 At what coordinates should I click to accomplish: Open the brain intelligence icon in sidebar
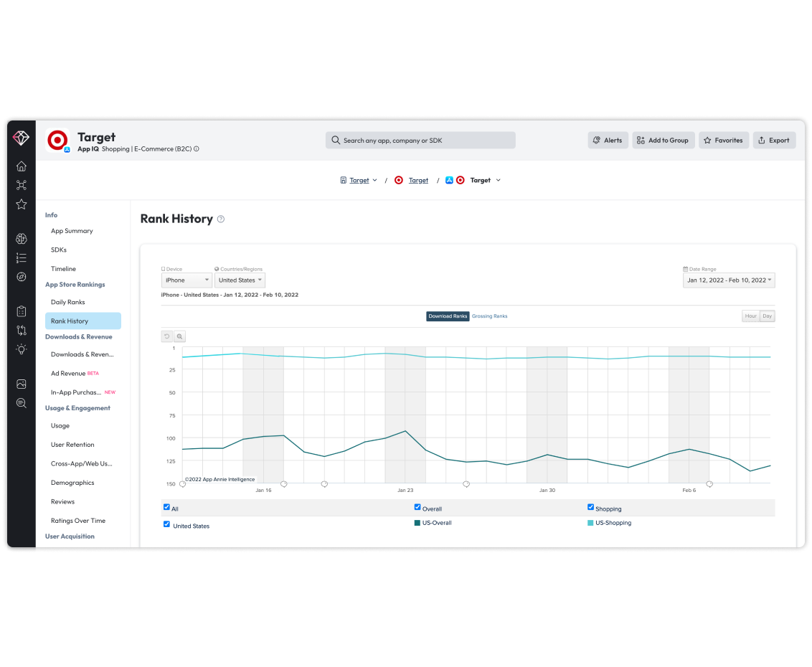coord(22,239)
